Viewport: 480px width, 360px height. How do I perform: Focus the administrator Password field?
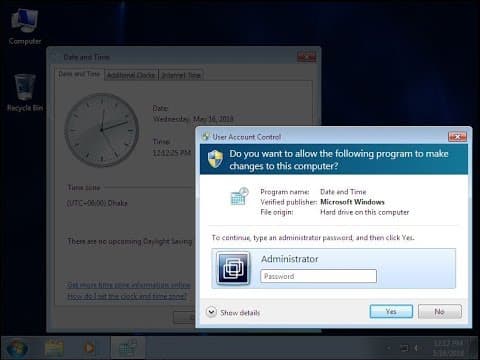(318, 276)
